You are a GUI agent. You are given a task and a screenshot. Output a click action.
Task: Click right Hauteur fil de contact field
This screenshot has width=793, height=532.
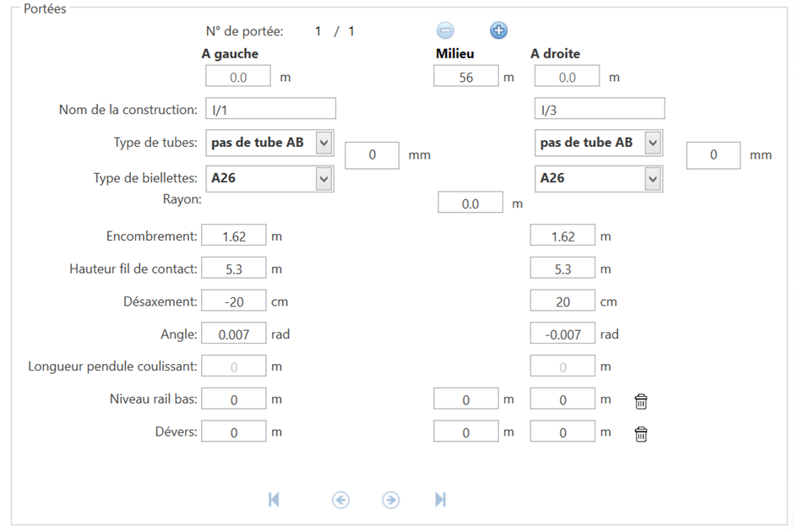pos(562,269)
